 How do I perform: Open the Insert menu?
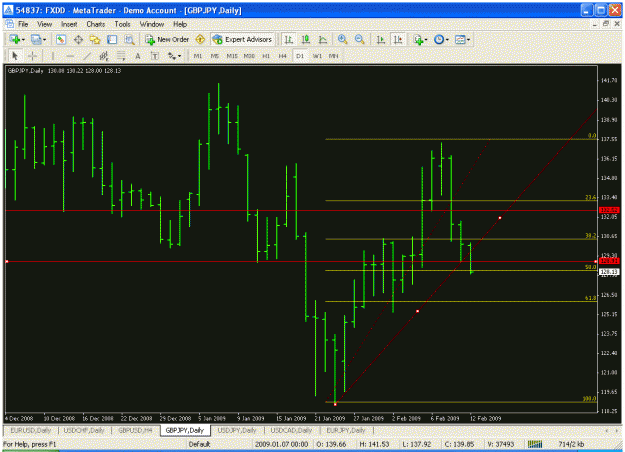69,24
